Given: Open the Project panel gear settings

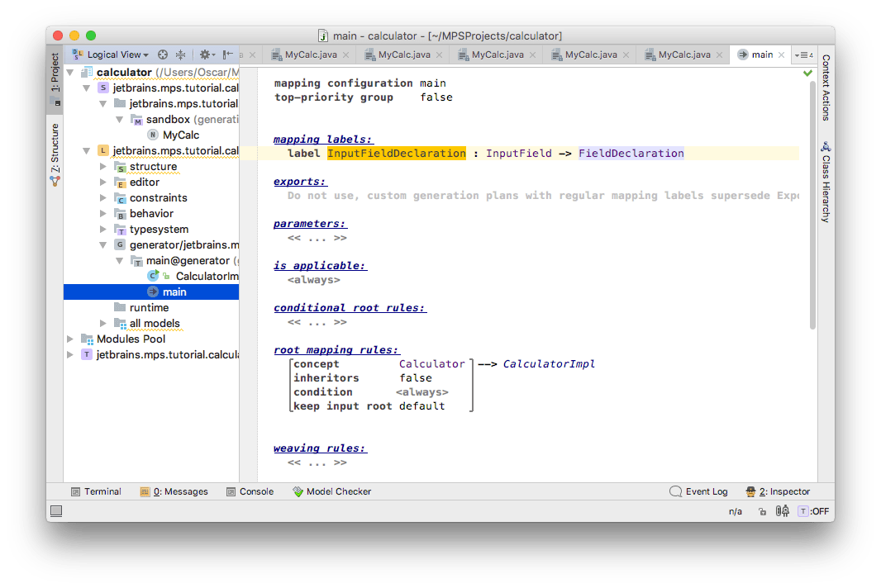Looking at the screenshot, I should pyautogui.click(x=206, y=55).
